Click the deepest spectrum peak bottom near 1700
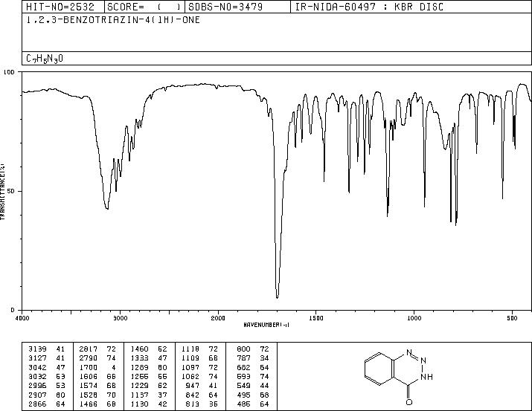 (278, 297)
